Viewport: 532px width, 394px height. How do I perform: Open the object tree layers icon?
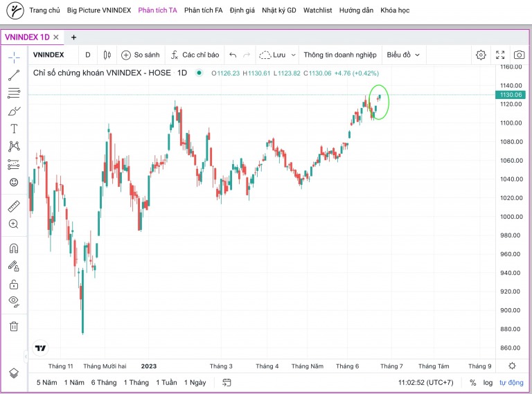(x=14, y=373)
